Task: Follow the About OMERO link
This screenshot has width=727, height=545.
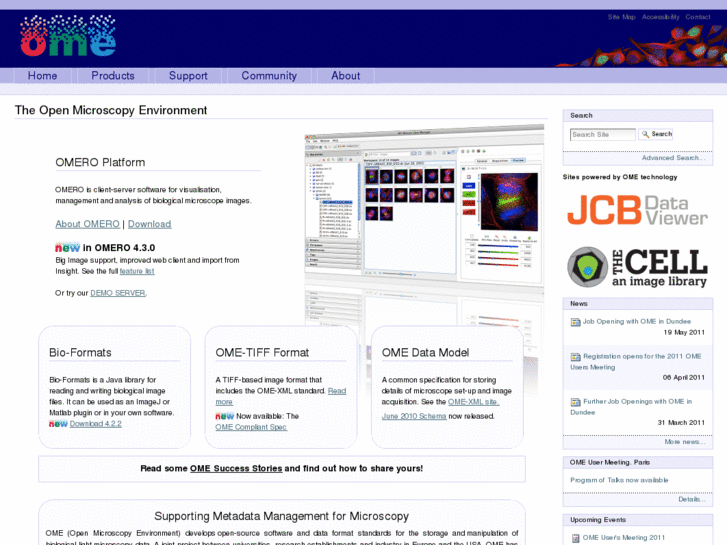Action: coord(87,224)
